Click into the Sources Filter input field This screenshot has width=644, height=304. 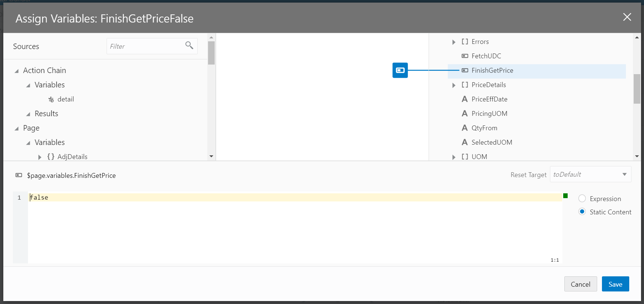click(146, 46)
